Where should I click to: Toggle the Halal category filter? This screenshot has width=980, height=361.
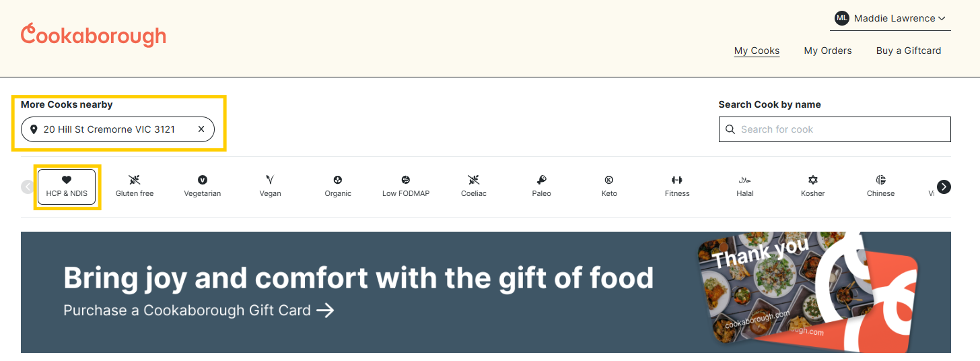[x=745, y=187]
